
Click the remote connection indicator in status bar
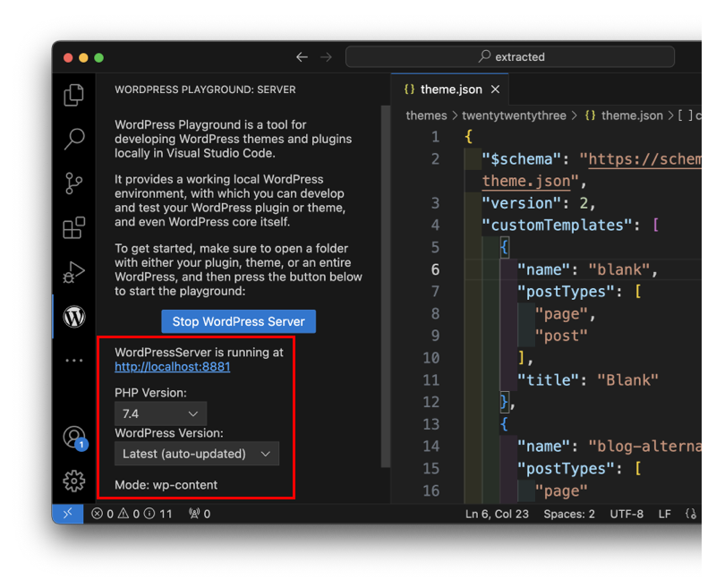[x=68, y=513]
